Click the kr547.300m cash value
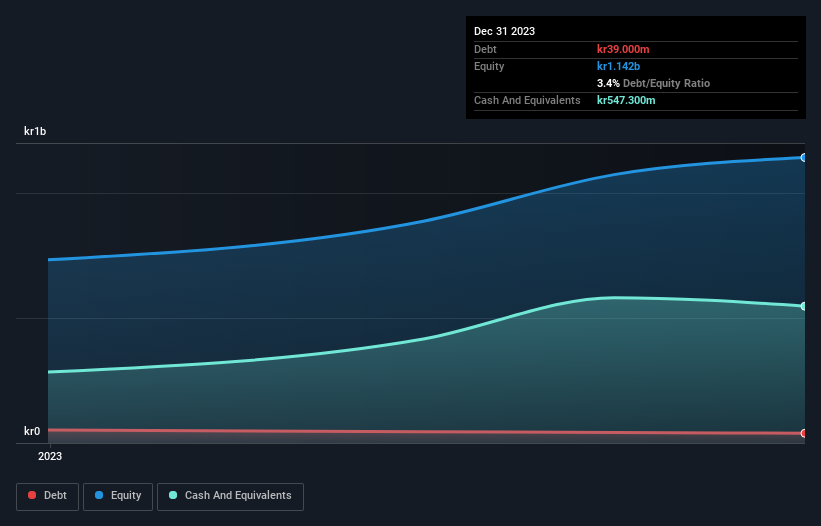This screenshot has width=821, height=526. tap(626, 100)
